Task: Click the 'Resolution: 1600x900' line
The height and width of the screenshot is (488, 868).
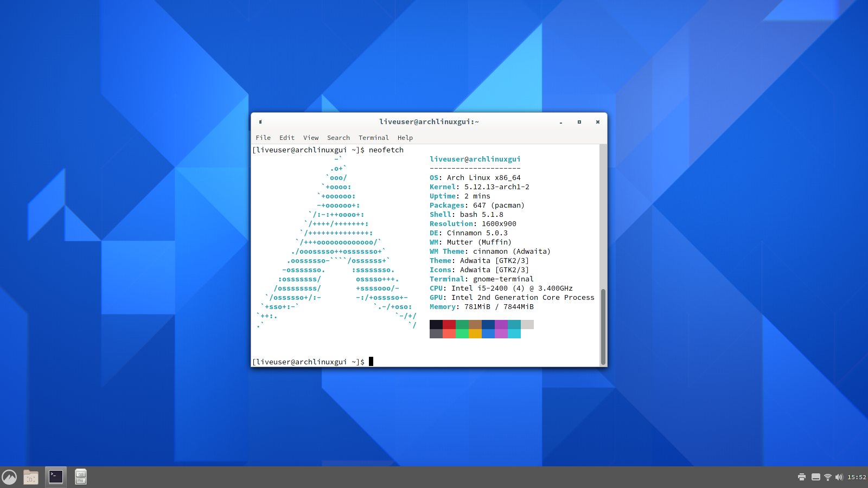Action: [473, 224]
